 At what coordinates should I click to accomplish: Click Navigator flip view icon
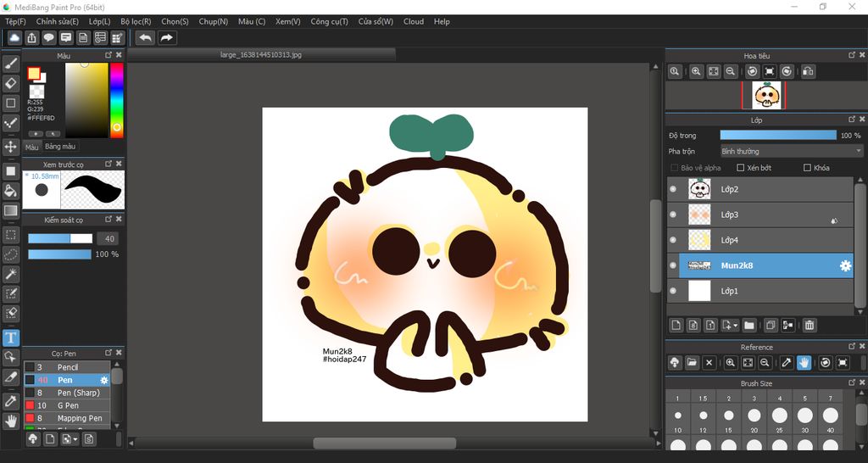point(808,71)
